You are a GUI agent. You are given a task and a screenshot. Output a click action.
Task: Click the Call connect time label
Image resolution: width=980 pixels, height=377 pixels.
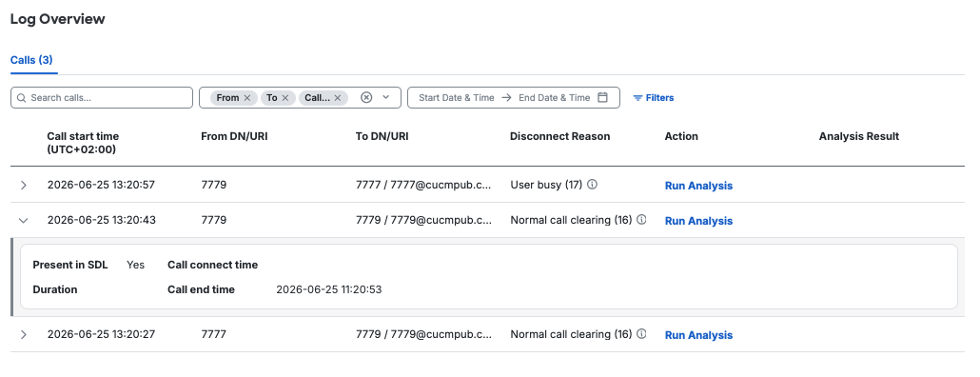[x=212, y=265]
